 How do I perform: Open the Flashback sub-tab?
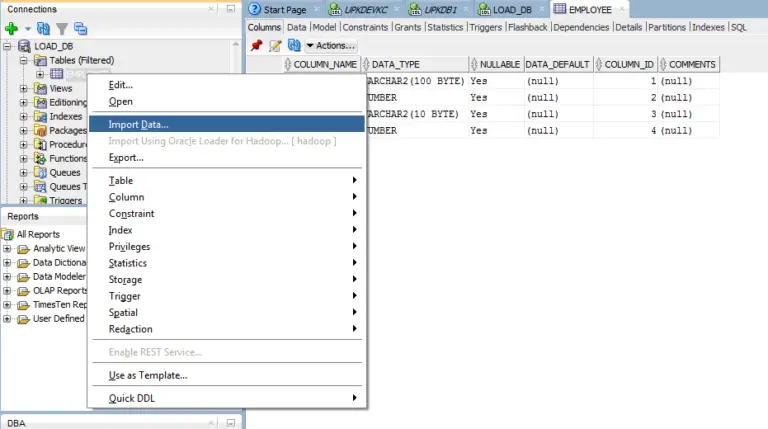tap(528, 27)
